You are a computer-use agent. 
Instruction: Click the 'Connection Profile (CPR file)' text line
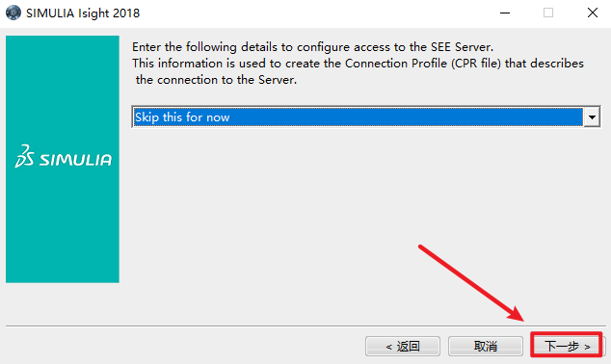pyautogui.click(x=358, y=64)
